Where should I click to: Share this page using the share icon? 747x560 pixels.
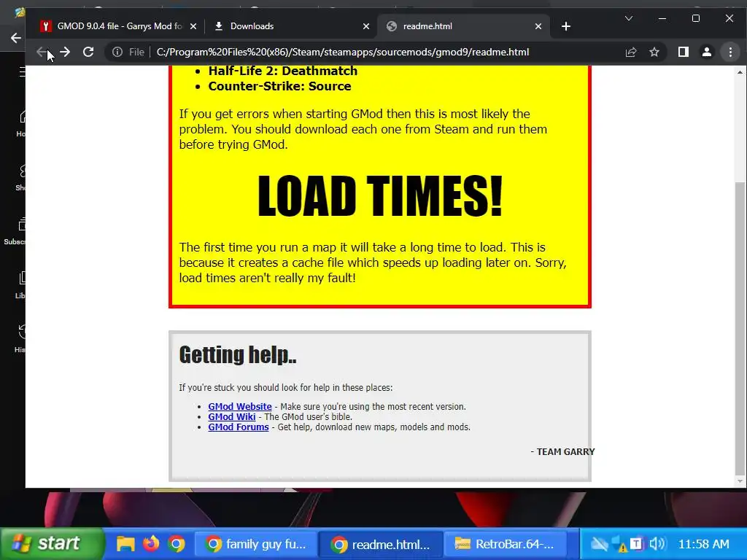point(631,52)
